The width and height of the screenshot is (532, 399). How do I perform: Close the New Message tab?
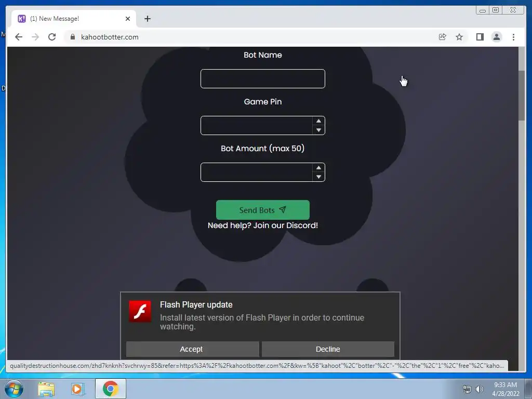tap(128, 19)
